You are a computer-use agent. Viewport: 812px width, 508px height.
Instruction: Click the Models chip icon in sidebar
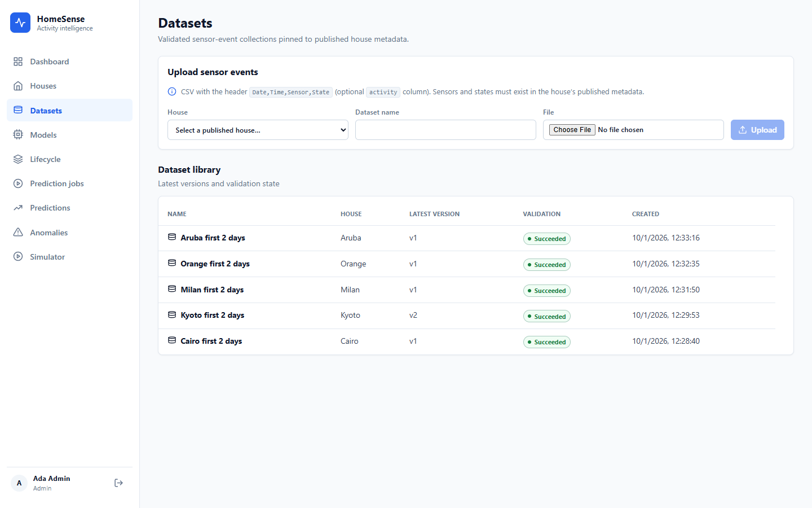click(18, 134)
